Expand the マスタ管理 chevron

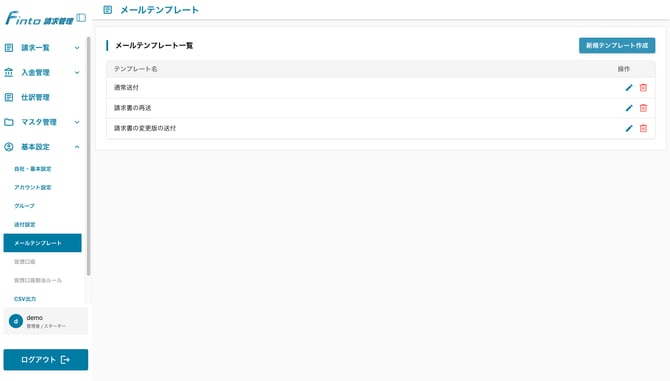point(77,122)
